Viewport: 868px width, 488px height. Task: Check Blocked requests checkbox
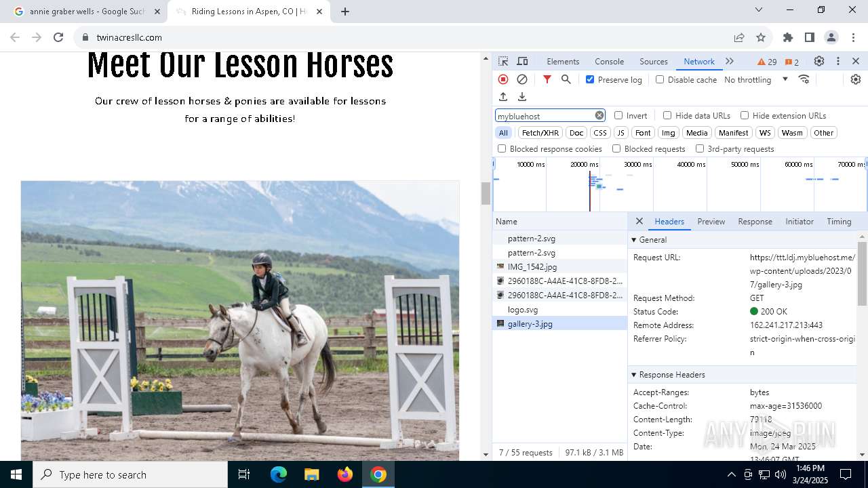click(x=616, y=148)
